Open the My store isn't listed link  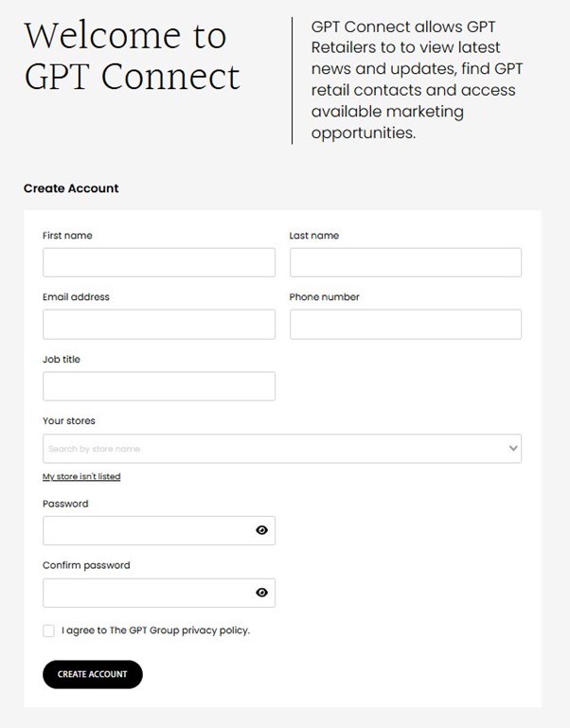[x=81, y=476]
